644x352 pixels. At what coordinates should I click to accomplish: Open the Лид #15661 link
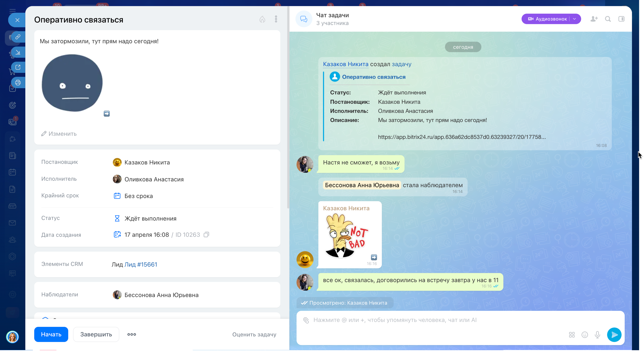click(x=141, y=264)
